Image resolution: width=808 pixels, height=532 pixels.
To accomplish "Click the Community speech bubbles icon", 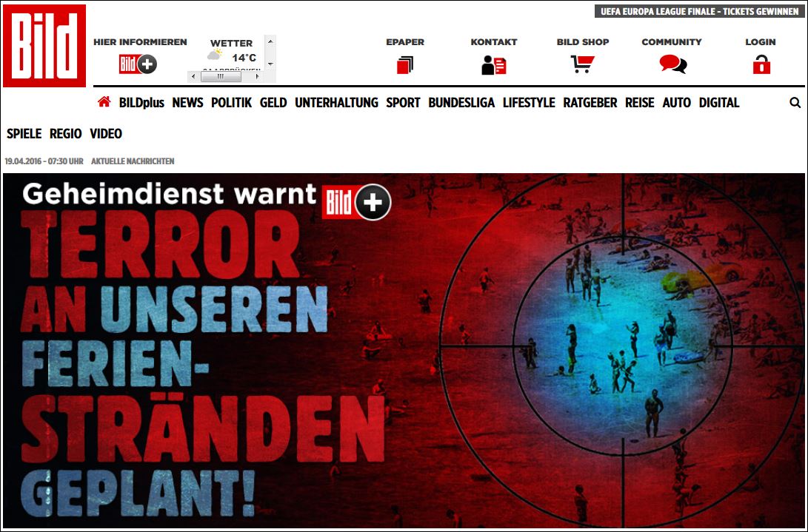I will (672, 65).
